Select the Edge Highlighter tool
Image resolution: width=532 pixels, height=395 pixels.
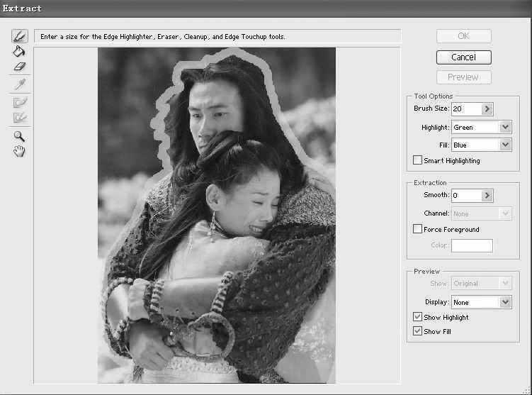click(19, 36)
